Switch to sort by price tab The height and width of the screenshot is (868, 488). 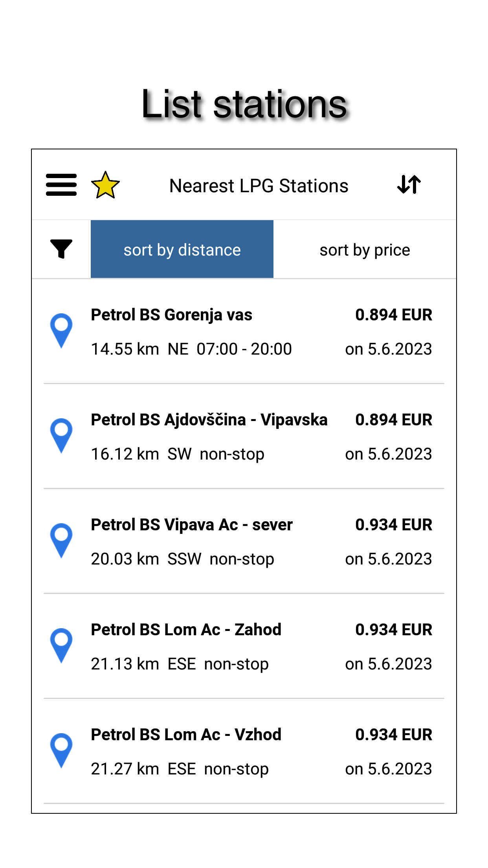(x=365, y=249)
